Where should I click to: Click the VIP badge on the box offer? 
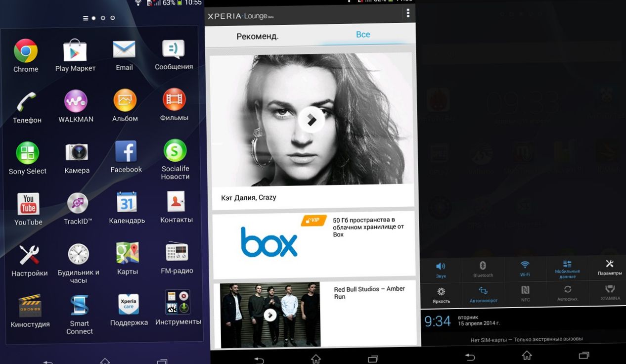(313, 221)
